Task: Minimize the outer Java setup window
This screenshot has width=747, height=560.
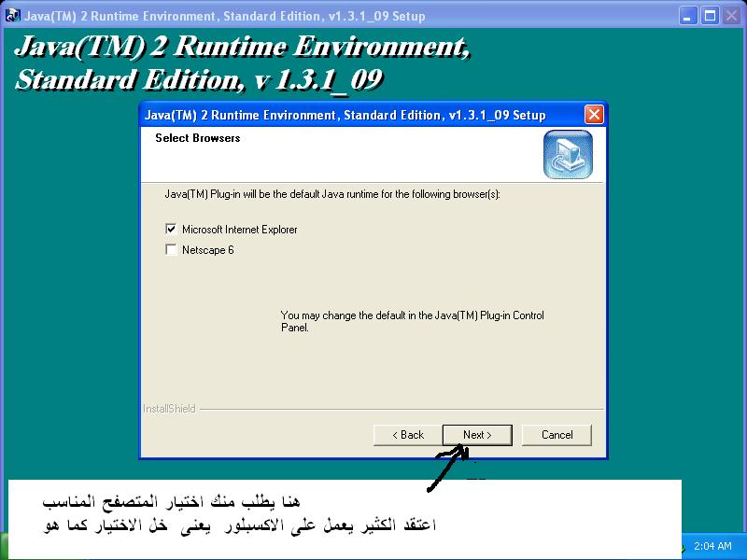Action: (x=687, y=16)
